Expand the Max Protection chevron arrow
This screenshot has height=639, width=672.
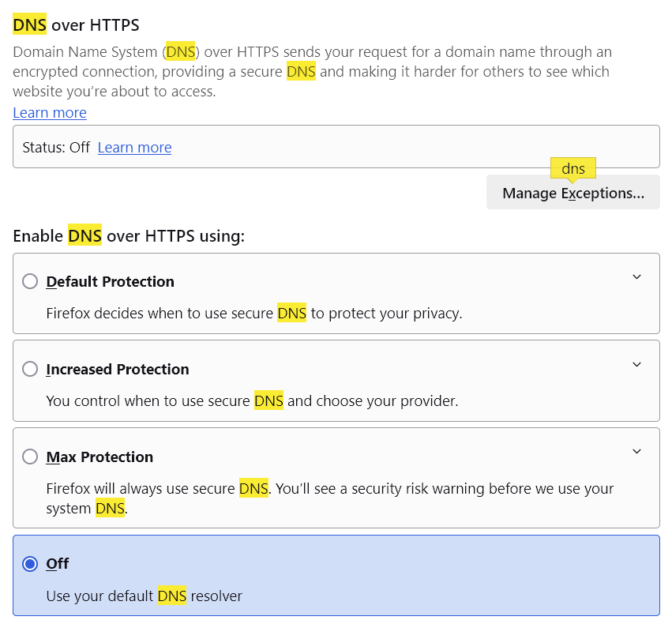pyautogui.click(x=637, y=452)
